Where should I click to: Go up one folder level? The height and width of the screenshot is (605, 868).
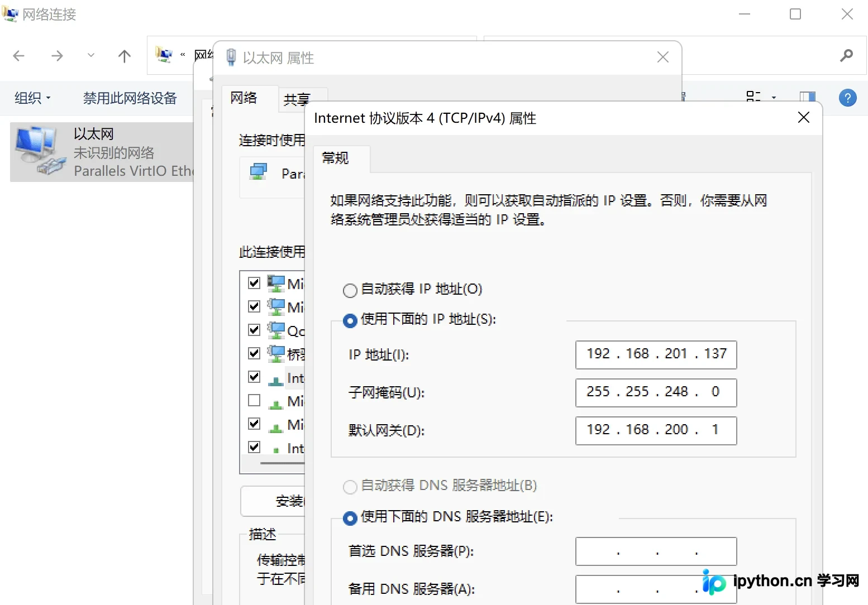[x=125, y=56]
